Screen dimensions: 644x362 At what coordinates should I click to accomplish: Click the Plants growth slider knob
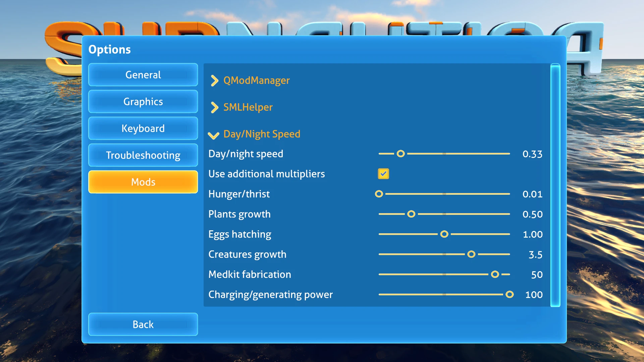(411, 214)
